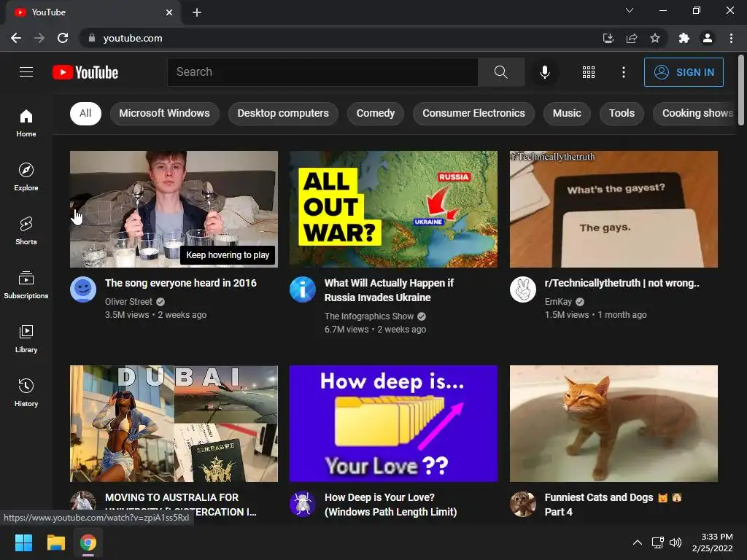
Task: Open the tab search dropdown chevron
Action: [x=630, y=10]
